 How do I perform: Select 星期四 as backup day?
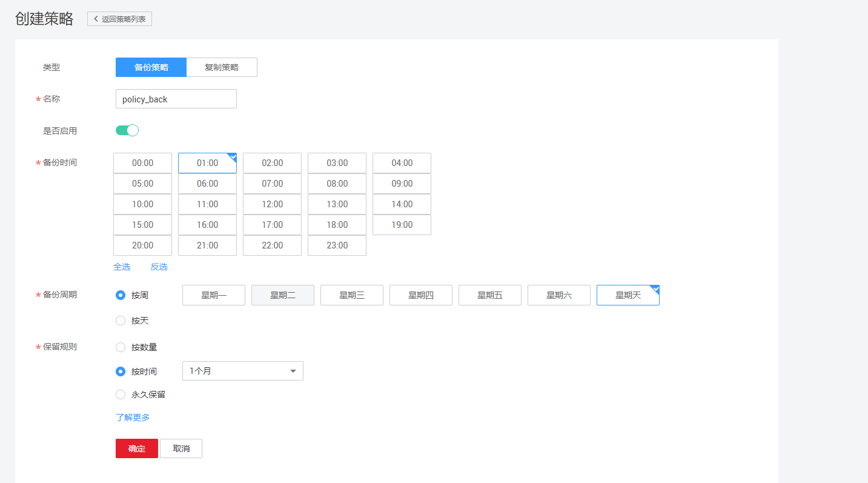421,295
